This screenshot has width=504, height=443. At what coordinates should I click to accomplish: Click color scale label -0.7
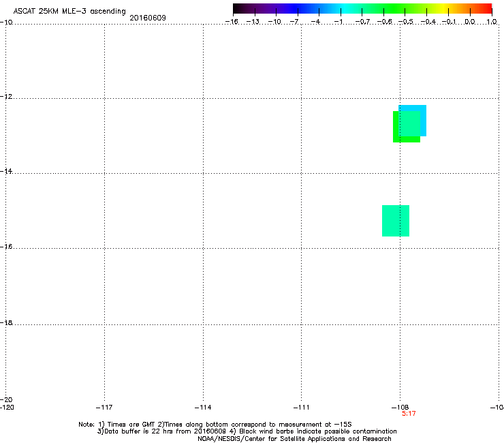(x=363, y=22)
